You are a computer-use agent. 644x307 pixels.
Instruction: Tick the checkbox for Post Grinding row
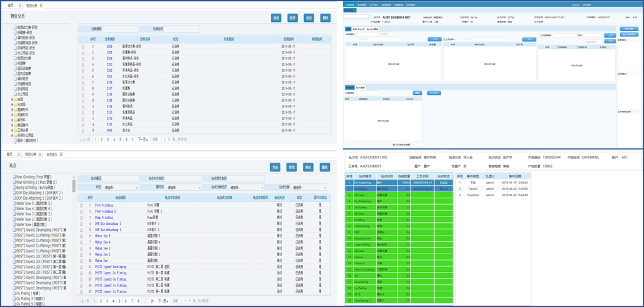pos(82,205)
